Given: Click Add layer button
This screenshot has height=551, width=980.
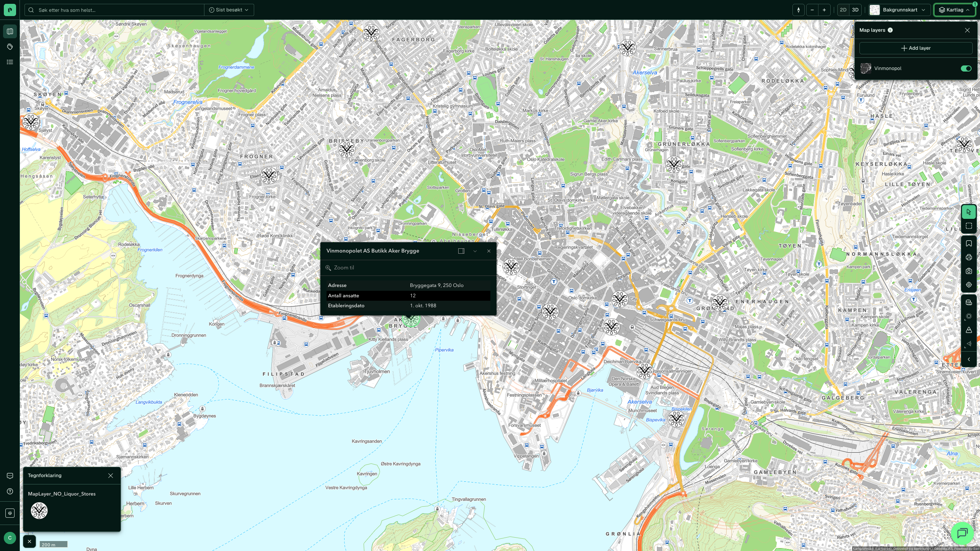Looking at the screenshot, I should click(x=916, y=48).
